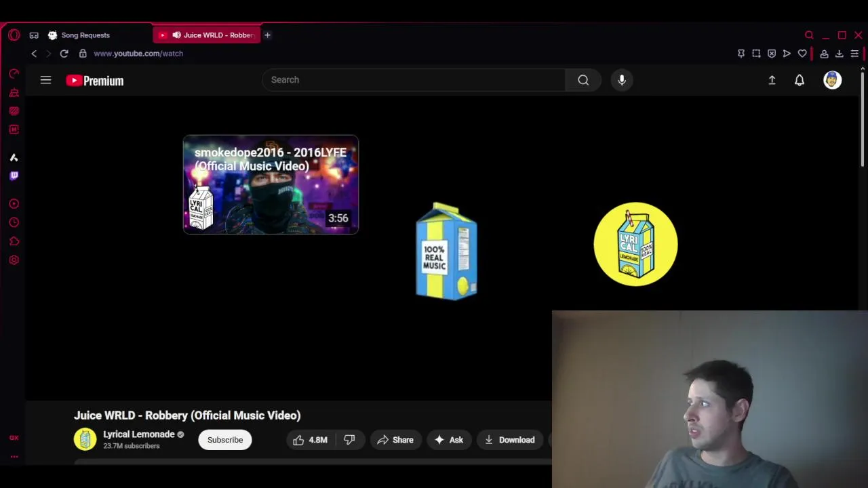Focus the www.youtube.com/watch address bar

click(138, 54)
